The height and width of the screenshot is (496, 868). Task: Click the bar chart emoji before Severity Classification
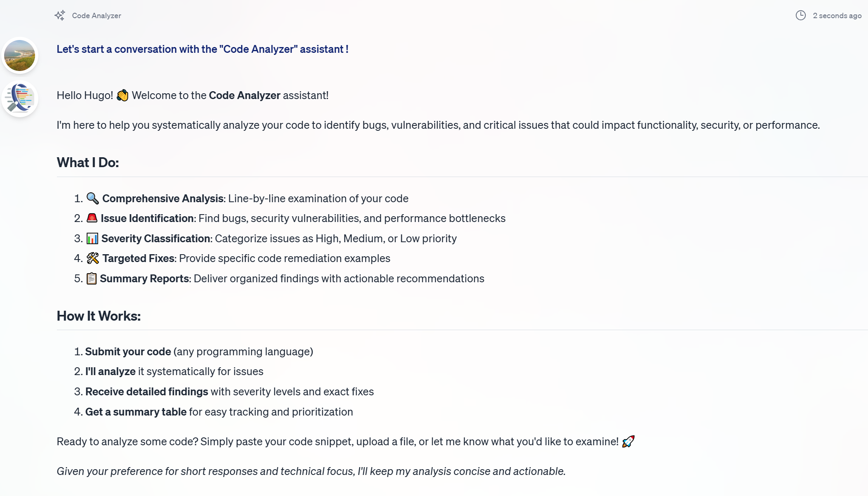[x=92, y=238]
